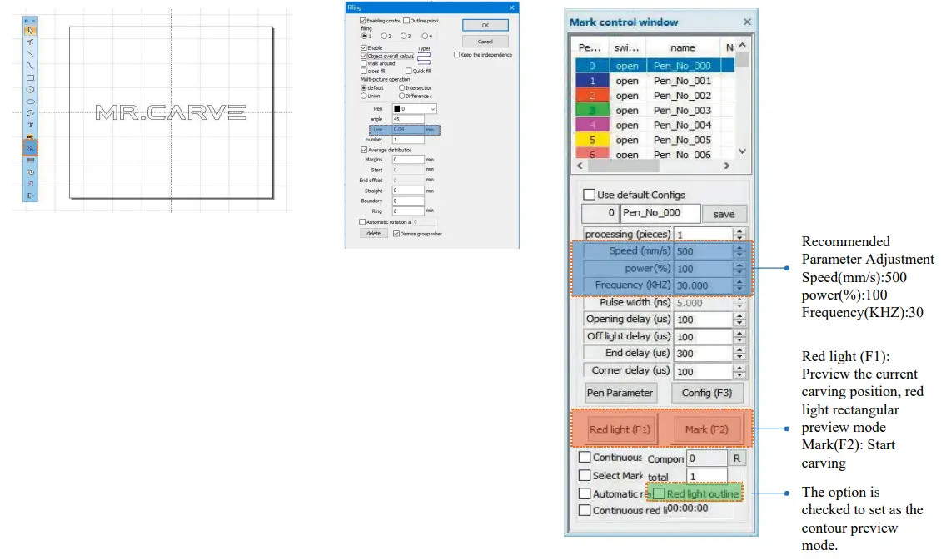Select Pen_No_001 row in pen list
Screen dimensions: 941x560
point(655,81)
